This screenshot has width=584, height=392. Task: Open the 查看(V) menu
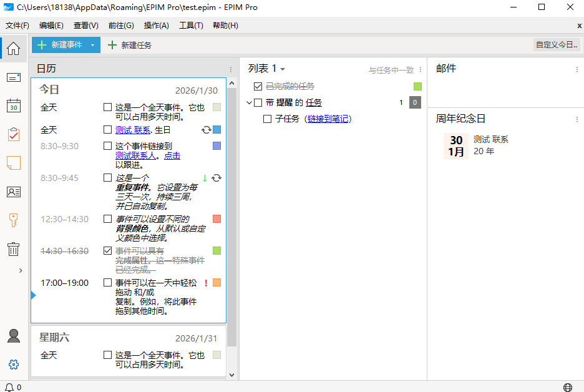(85, 26)
